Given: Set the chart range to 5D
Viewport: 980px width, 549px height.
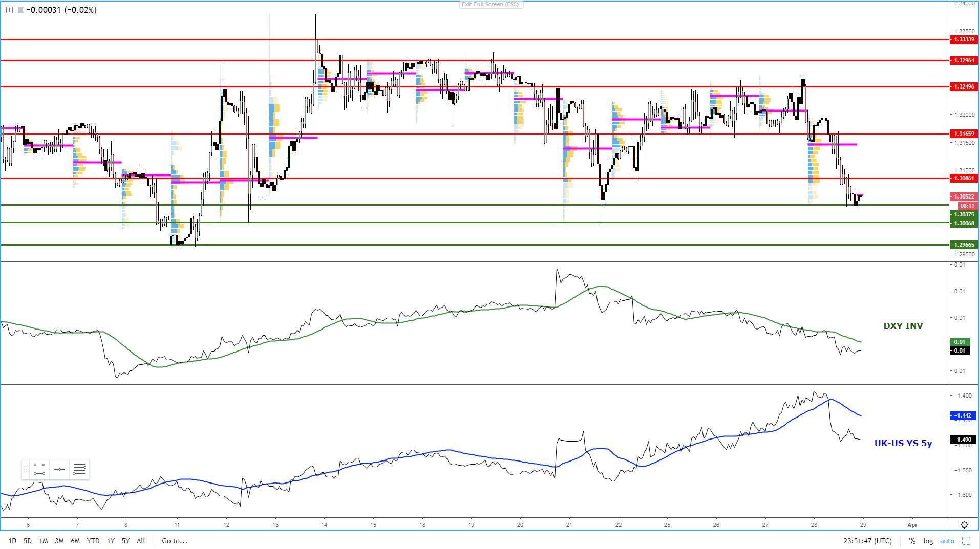Looking at the screenshot, I should pyautogui.click(x=28, y=541).
